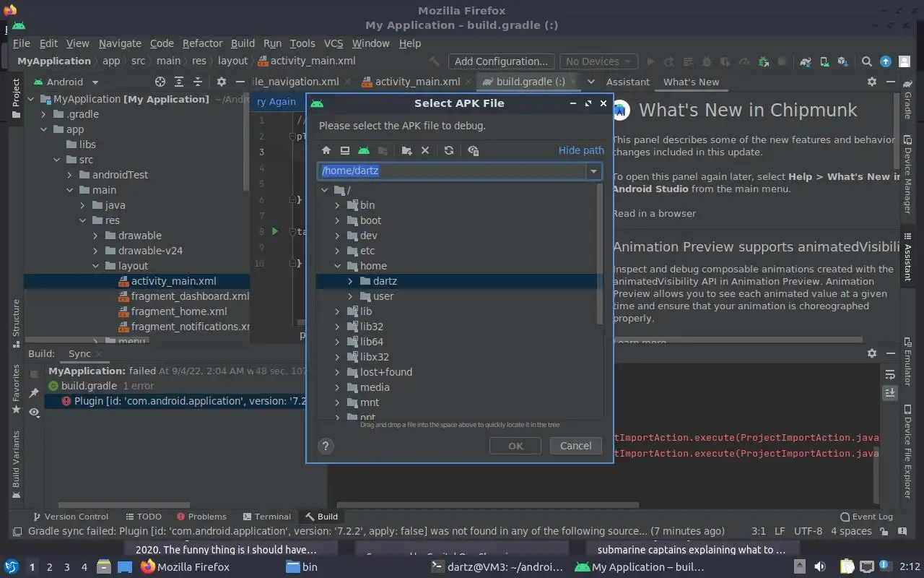Open Project panel settings gear
This screenshot has height=578, width=924.
[x=222, y=82]
